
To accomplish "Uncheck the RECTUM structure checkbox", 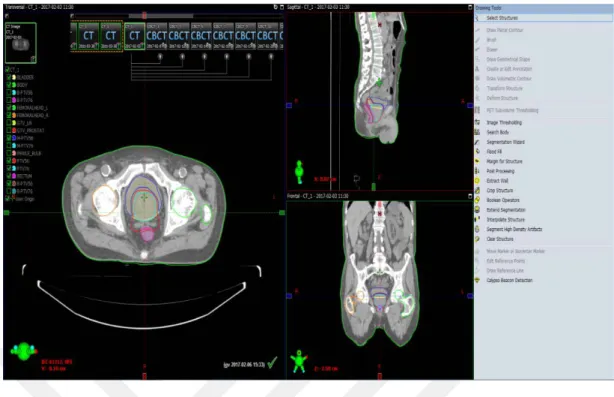I will [9, 176].
